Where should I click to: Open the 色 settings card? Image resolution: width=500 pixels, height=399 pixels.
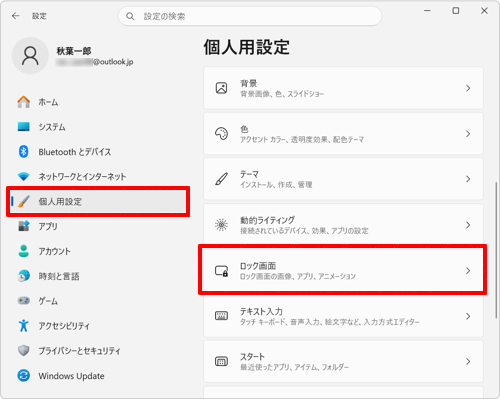[343, 134]
